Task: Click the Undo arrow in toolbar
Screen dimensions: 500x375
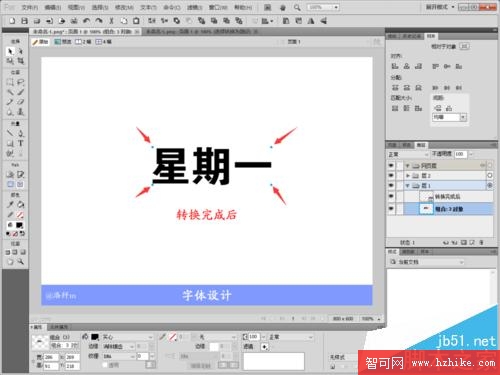Action: (86, 21)
